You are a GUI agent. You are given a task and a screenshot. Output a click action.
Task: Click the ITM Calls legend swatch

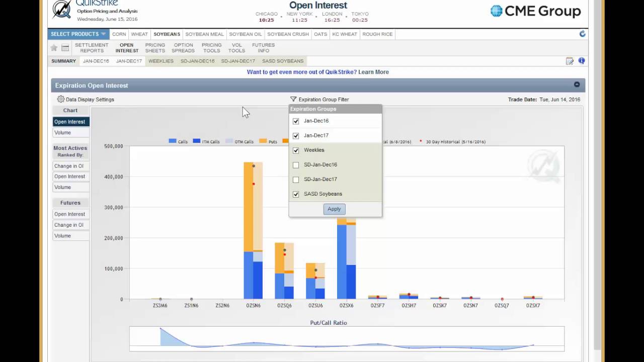pos(197,141)
